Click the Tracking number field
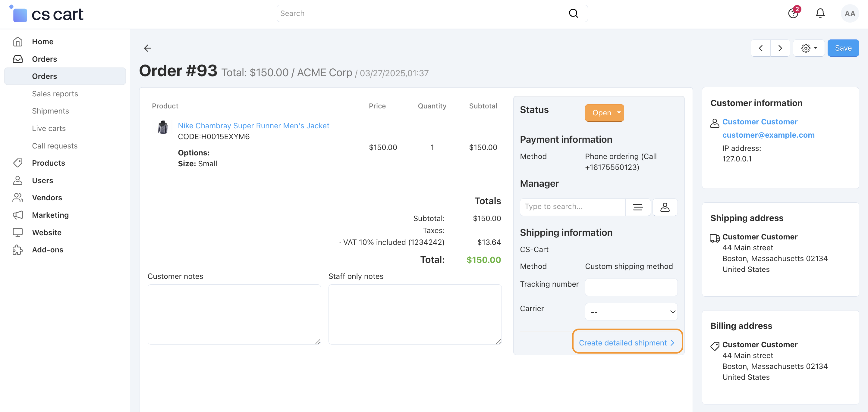 coord(631,287)
